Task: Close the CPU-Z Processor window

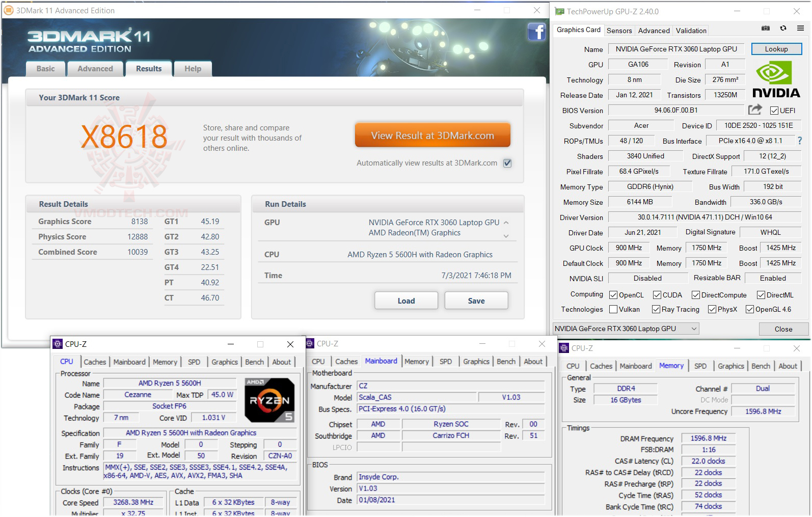Action: [290, 344]
